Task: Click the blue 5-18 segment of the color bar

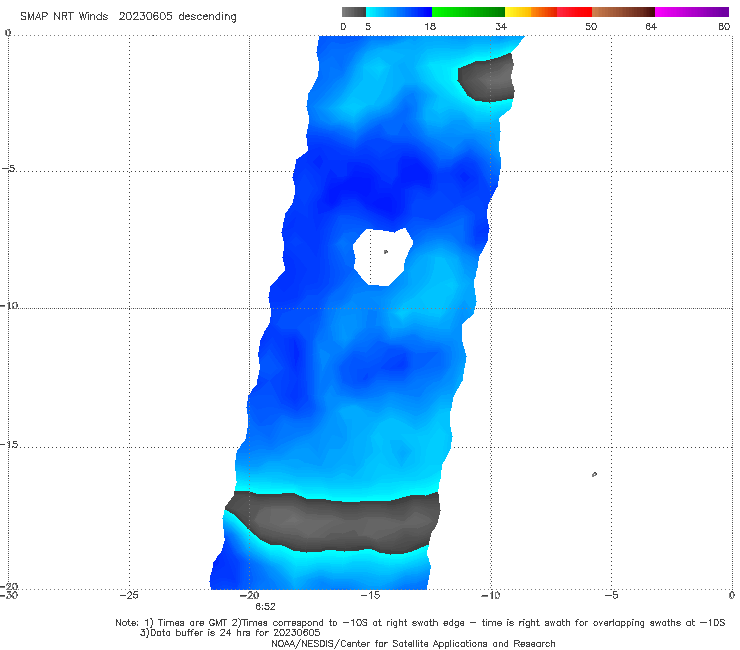Action: (x=399, y=12)
